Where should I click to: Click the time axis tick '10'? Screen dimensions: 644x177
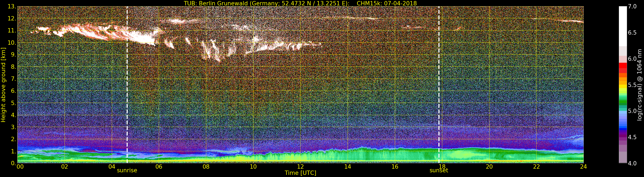[253, 167]
